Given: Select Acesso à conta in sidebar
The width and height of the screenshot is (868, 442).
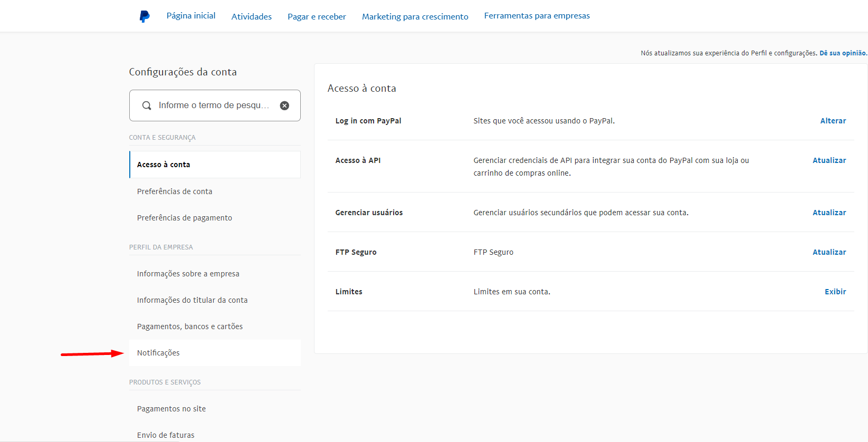Looking at the screenshot, I should (x=215, y=165).
